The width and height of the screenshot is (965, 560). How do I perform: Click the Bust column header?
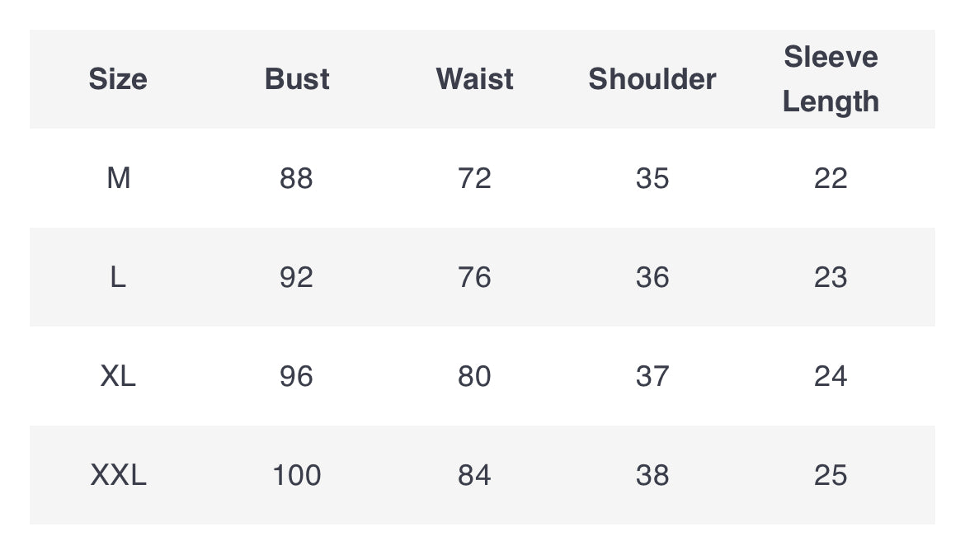pos(297,79)
